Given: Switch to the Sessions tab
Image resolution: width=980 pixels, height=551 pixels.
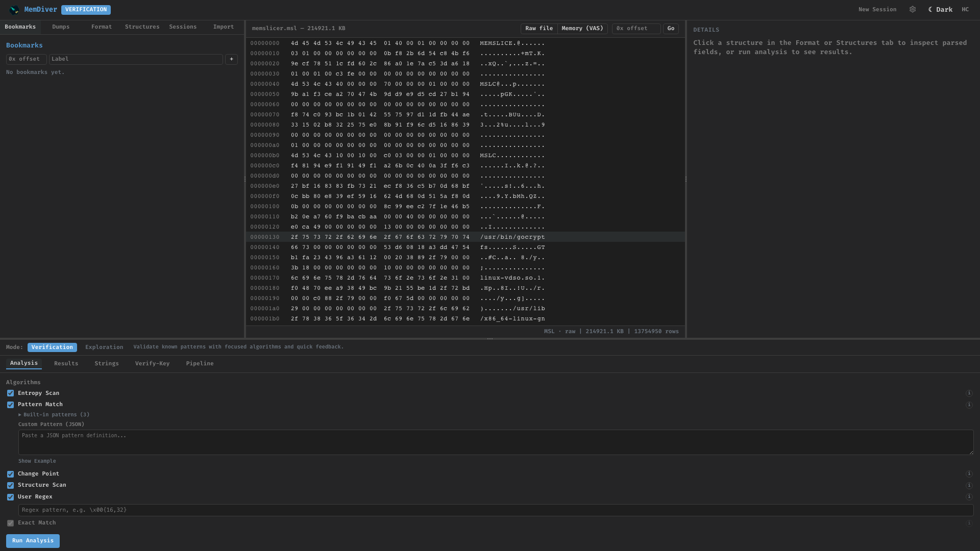Looking at the screenshot, I should (x=183, y=27).
